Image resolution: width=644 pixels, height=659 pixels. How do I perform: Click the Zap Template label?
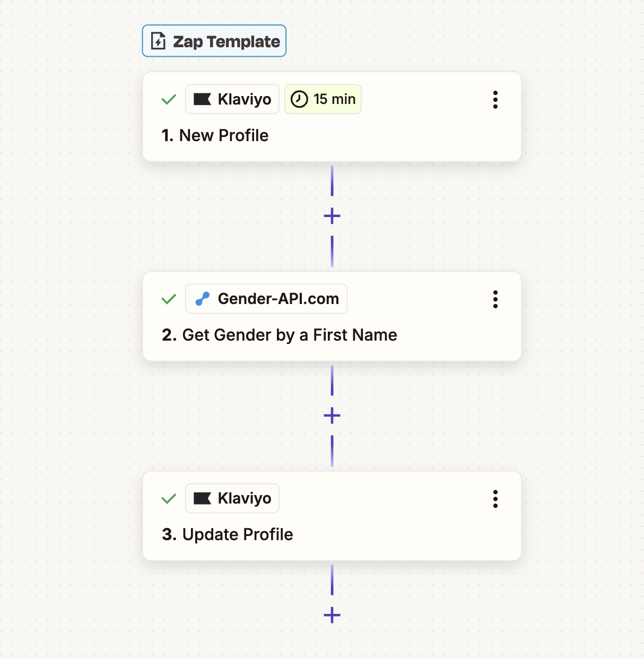(x=227, y=41)
